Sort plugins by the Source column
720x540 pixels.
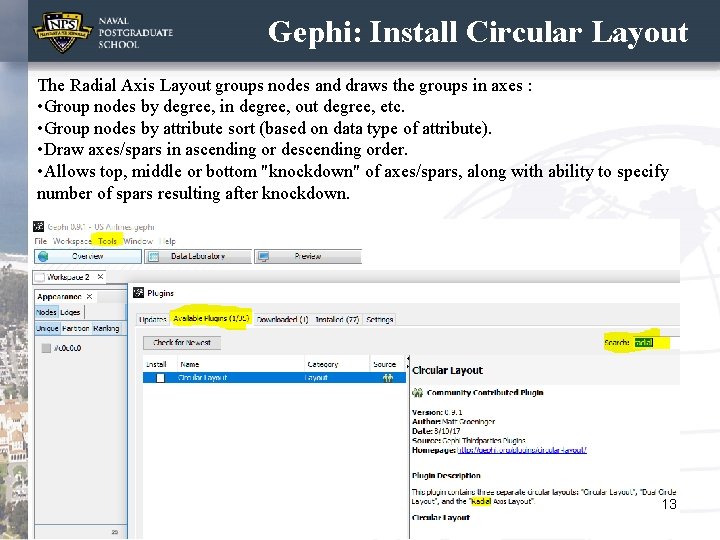tap(388, 364)
